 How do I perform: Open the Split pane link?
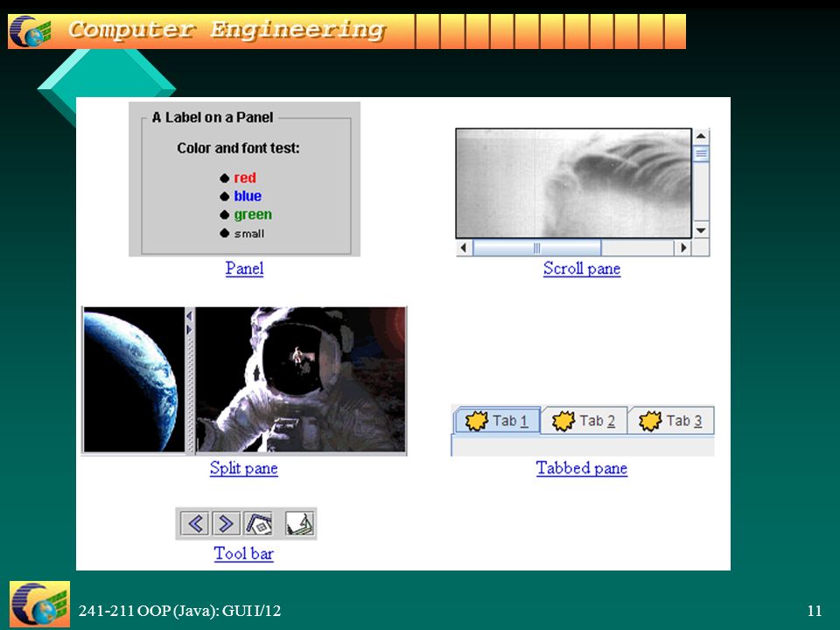tap(244, 467)
